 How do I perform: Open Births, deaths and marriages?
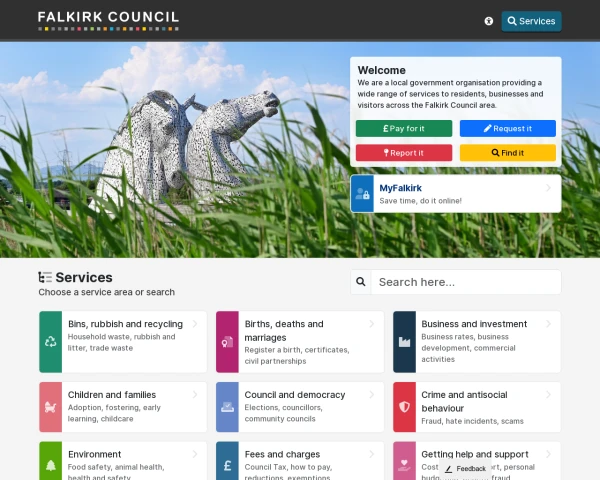tap(284, 331)
